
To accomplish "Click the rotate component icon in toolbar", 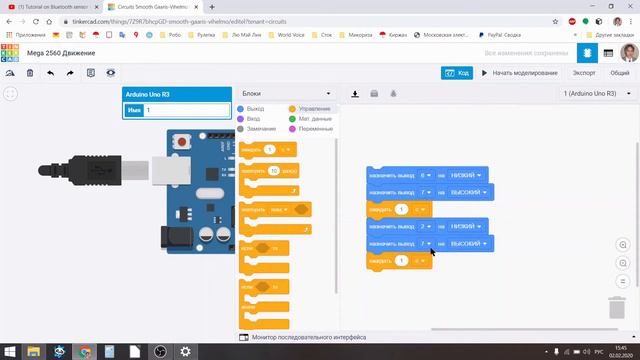I will tap(10, 73).
